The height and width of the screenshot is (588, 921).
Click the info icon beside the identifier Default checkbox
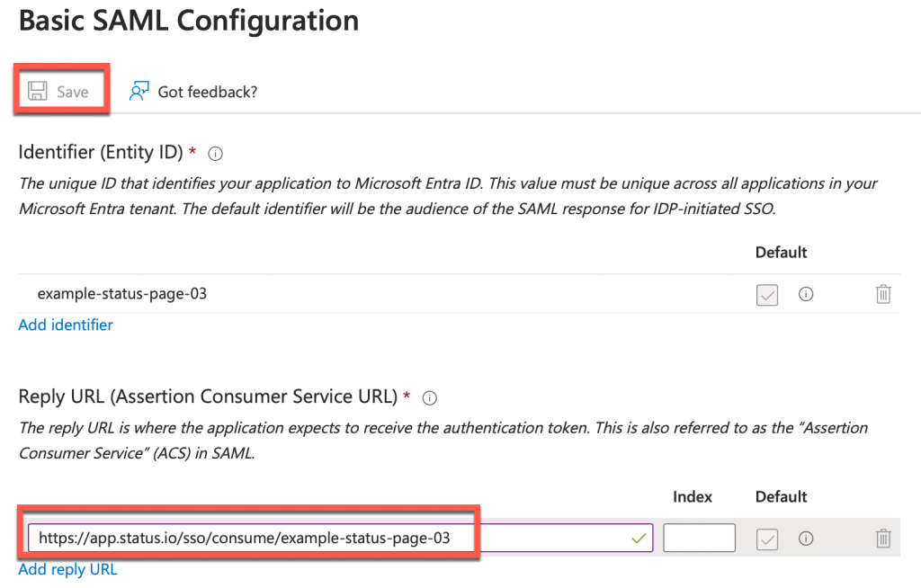click(x=806, y=293)
